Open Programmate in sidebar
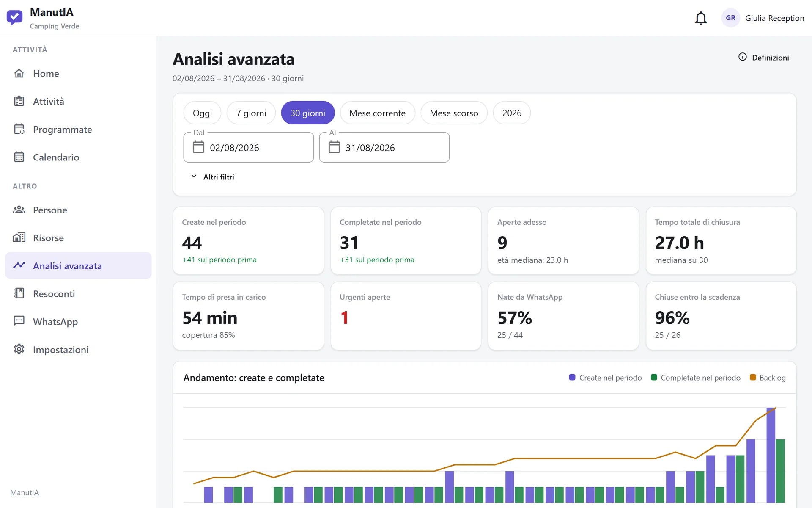The image size is (812, 508). pyautogui.click(x=78, y=129)
